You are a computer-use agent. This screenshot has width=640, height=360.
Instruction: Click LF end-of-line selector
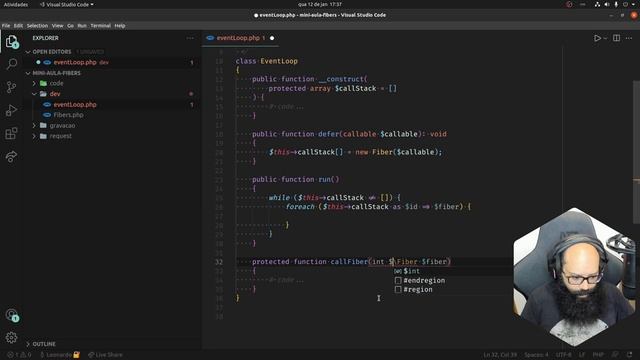click(582, 355)
